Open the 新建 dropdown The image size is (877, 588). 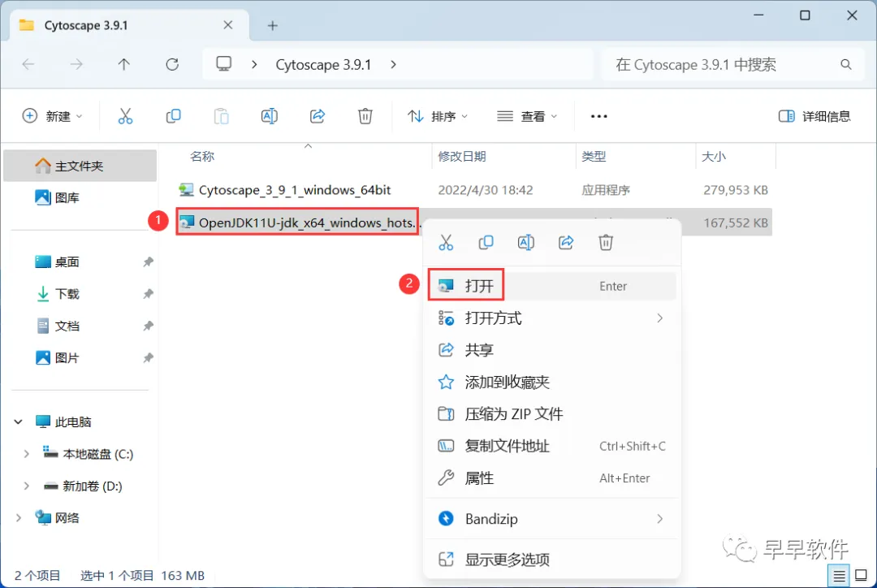click(x=52, y=116)
